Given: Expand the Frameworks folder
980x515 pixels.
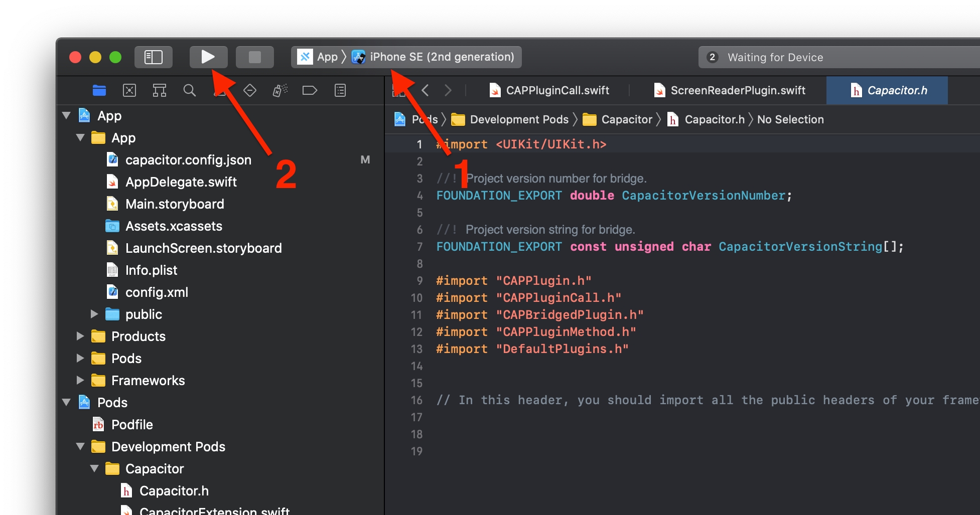Looking at the screenshot, I should point(80,381).
